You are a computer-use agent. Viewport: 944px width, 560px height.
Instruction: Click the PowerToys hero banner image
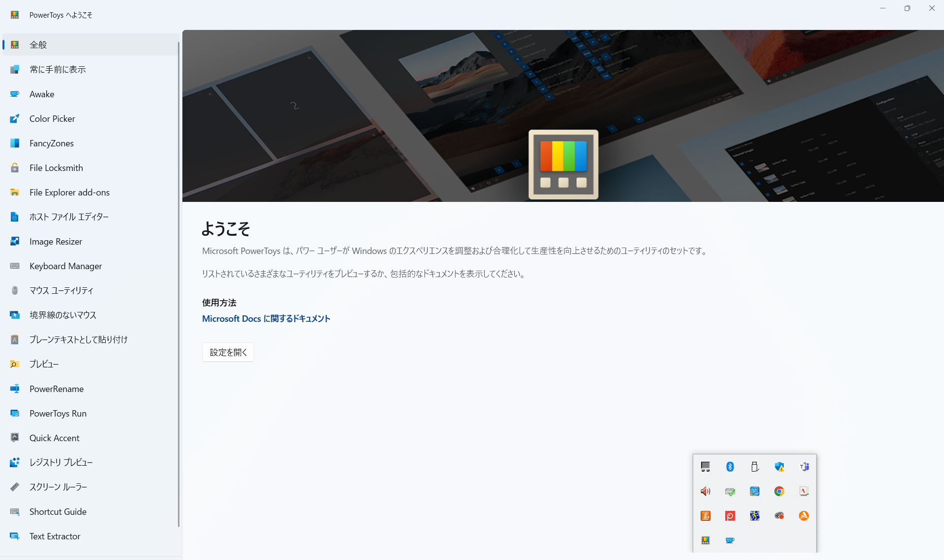(563, 116)
